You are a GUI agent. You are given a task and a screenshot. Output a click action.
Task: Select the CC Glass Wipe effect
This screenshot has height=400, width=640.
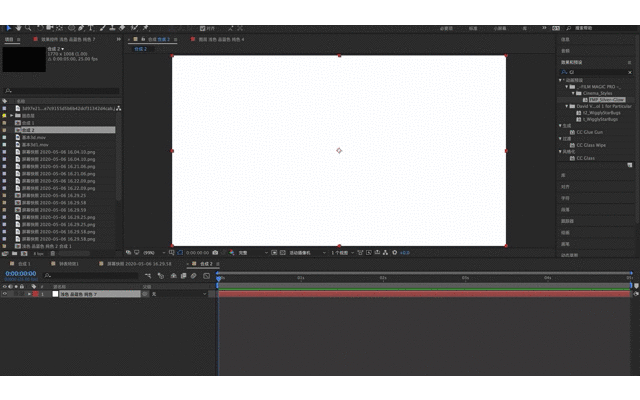click(x=591, y=145)
